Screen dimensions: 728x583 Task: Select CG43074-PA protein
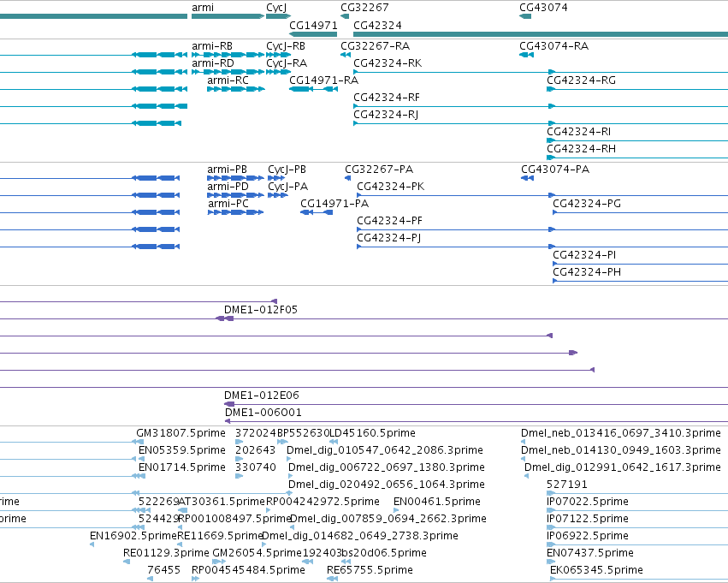(x=528, y=178)
